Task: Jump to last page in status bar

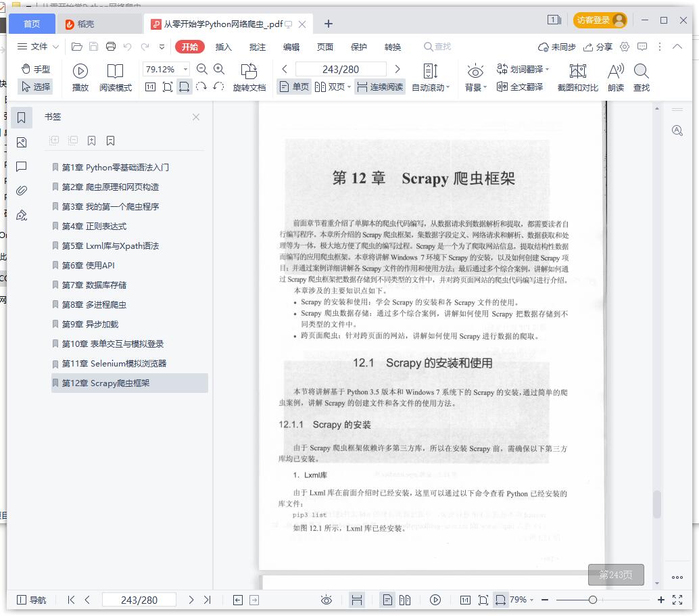Action: pos(208,600)
